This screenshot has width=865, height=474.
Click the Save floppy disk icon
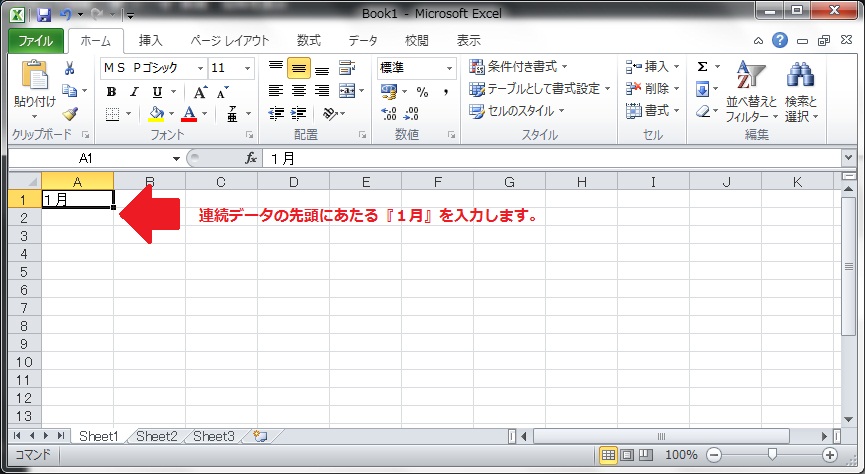pyautogui.click(x=44, y=15)
